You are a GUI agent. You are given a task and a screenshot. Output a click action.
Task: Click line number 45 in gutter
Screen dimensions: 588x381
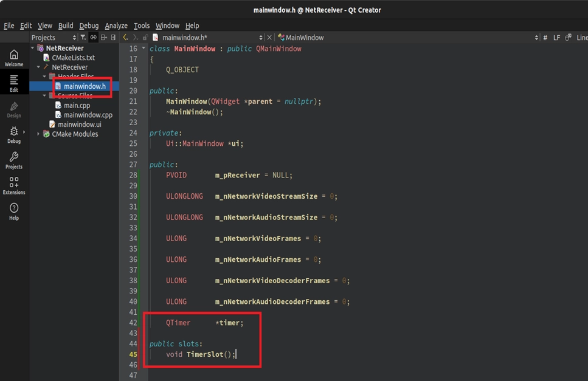(133, 354)
